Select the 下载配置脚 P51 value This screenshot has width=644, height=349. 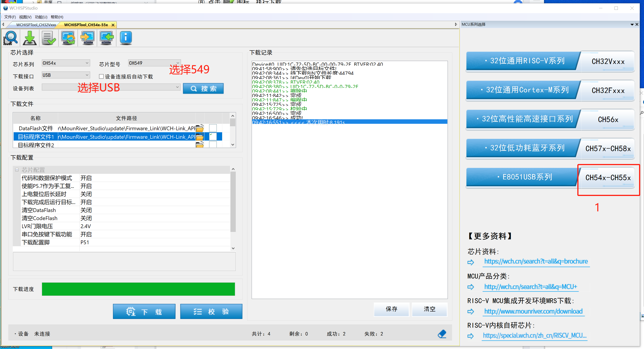click(x=155, y=242)
